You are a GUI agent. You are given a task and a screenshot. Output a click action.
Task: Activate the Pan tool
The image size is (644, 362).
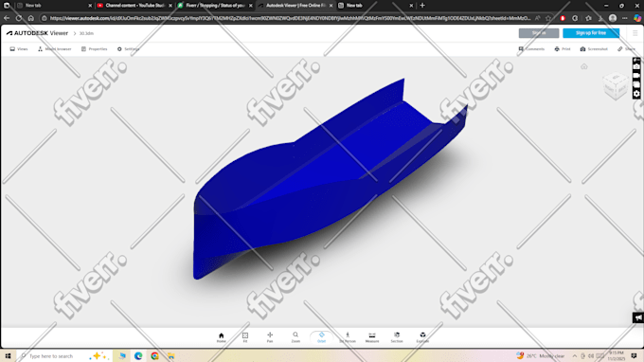click(270, 337)
